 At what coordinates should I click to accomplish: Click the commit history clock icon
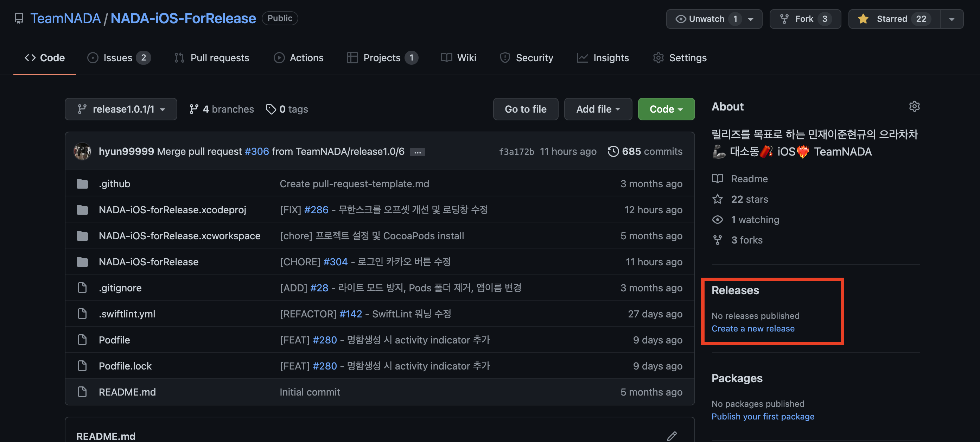[613, 151]
